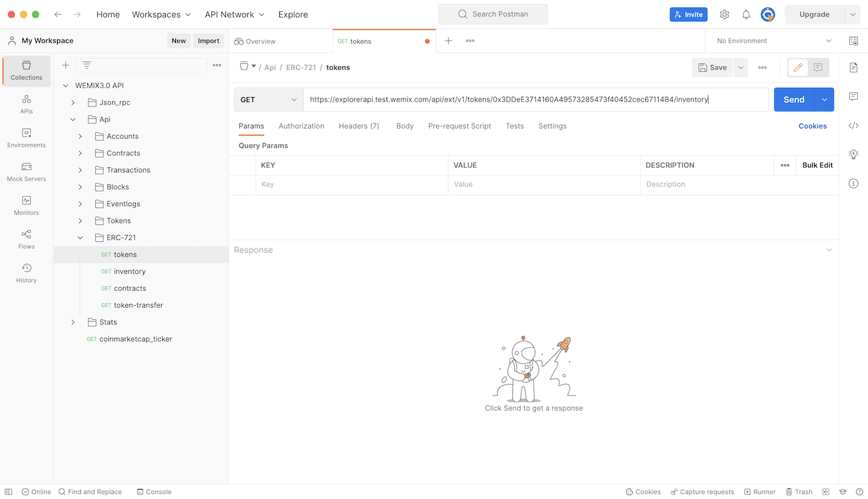This screenshot has width=868, height=499.
Task: Open the Flows sidebar icon
Action: (26, 239)
